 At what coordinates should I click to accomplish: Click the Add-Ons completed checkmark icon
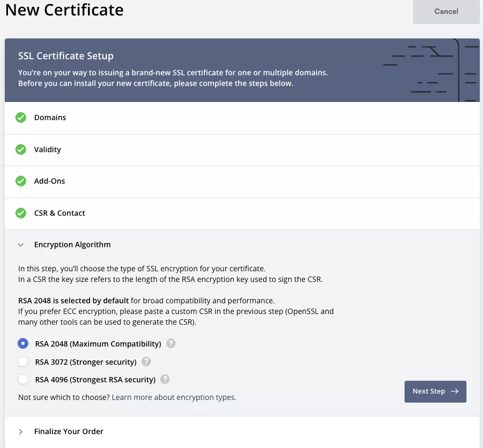21,181
